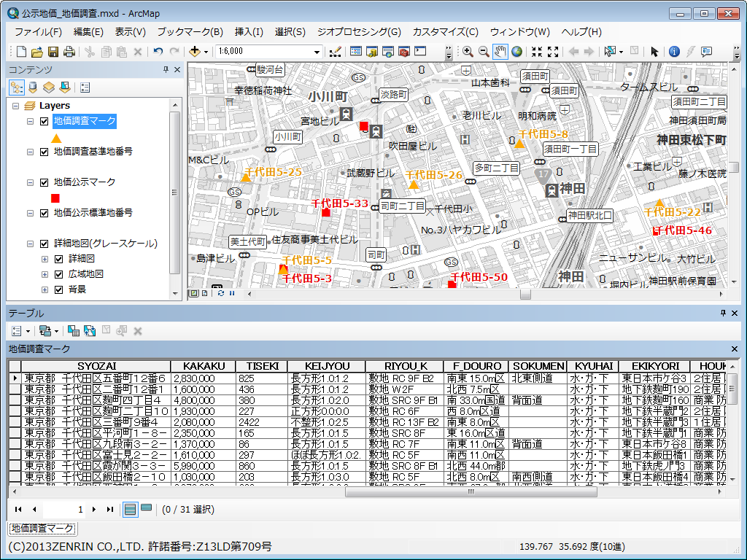
Task: Open the ArcToolbox window icon
Action: (x=404, y=52)
